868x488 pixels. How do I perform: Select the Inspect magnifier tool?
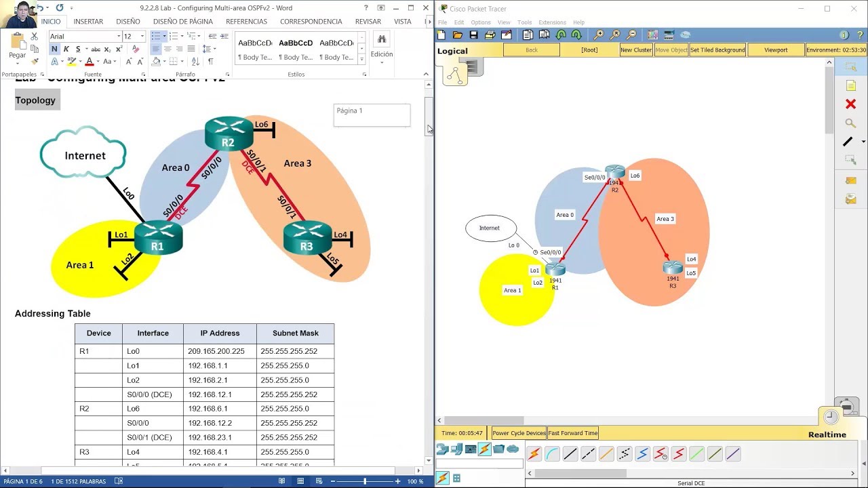(x=850, y=123)
